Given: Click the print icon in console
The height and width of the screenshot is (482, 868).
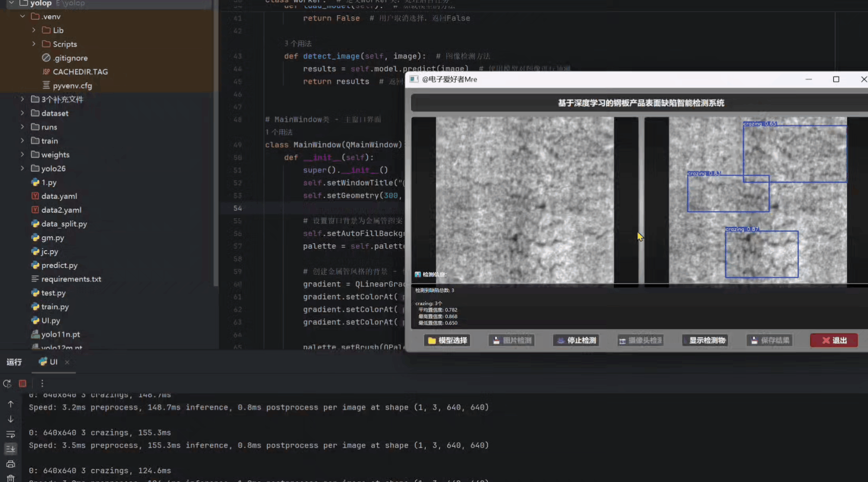Looking at the screenshot, I should 11,464.
